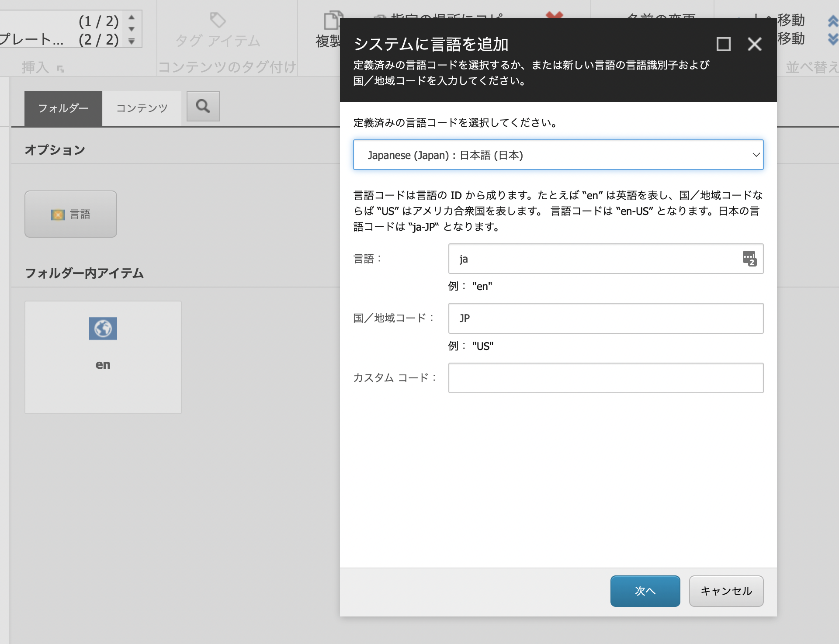Open the en language item thumbnail
839x644 pixels.
coord(103,357)
